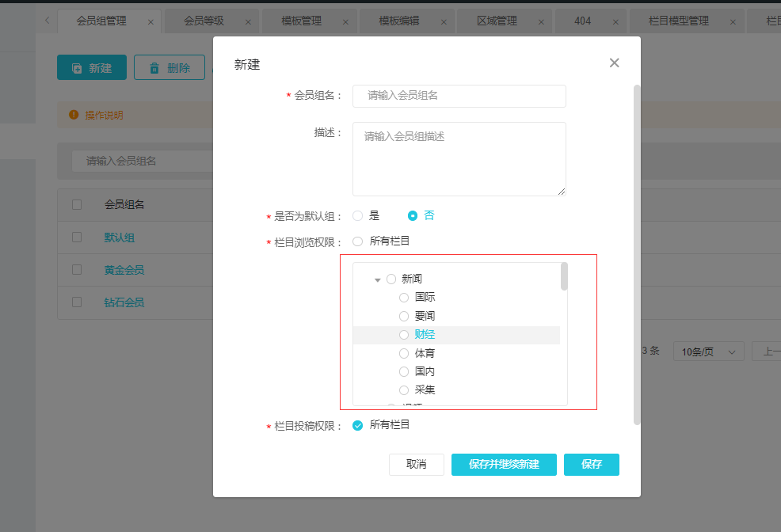Close the 会员等级 tab
The image size is (781, 532).
(248, 22)
